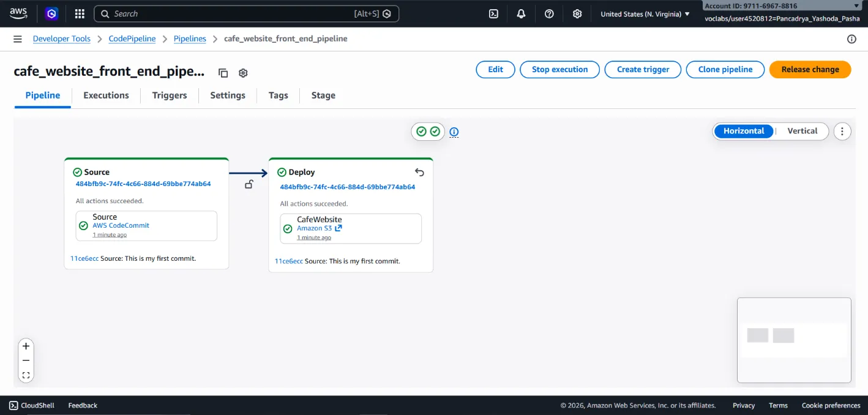Switch to the Executions tab

coord(106,95)
